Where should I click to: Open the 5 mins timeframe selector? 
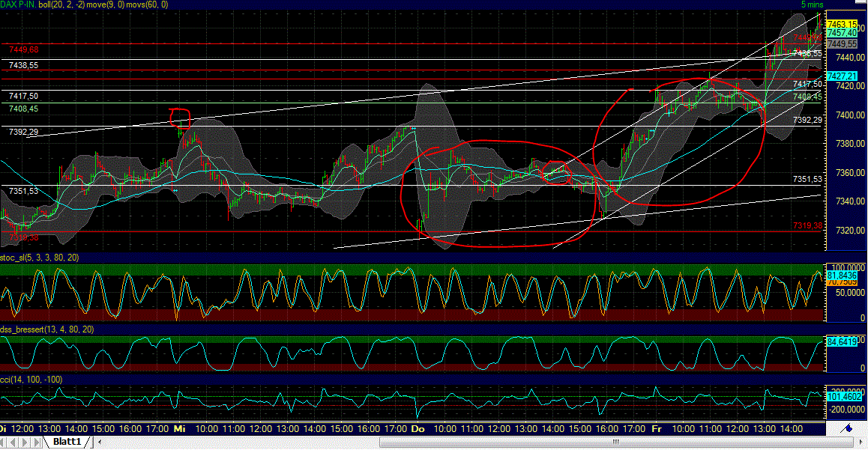(812, 4)
